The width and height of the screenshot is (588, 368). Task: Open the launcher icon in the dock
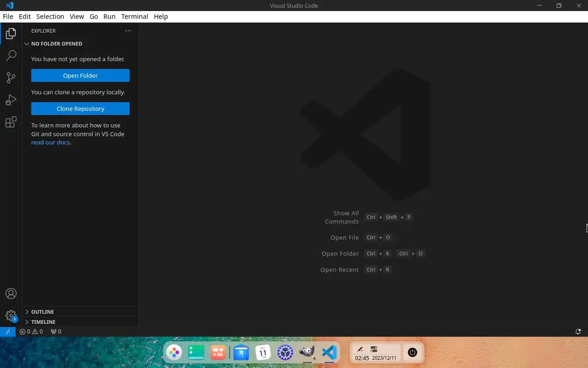(x=174, y=352)
